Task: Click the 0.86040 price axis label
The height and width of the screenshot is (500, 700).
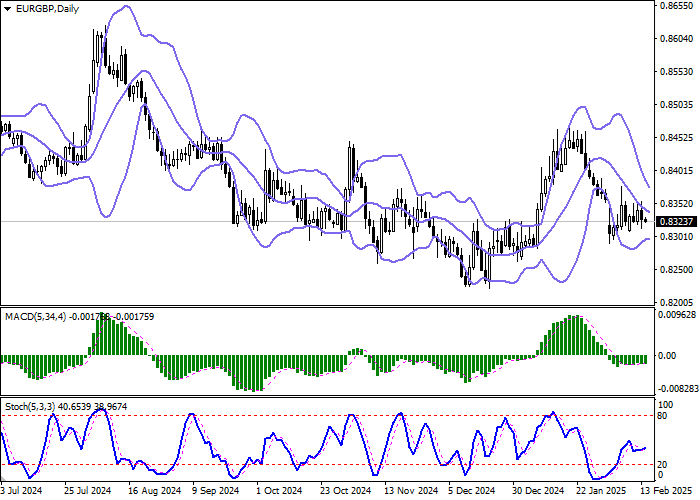Action: click(x=677, y=39)
